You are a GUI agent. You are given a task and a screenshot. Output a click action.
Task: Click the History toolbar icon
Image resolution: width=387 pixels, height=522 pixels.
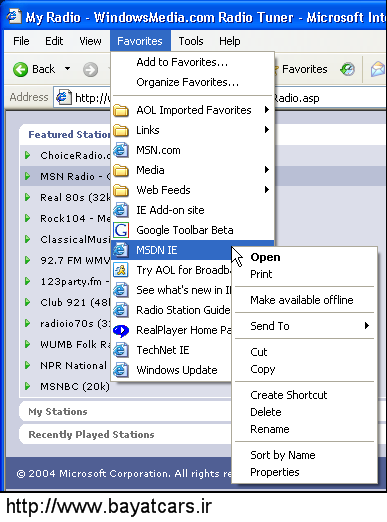347,69
